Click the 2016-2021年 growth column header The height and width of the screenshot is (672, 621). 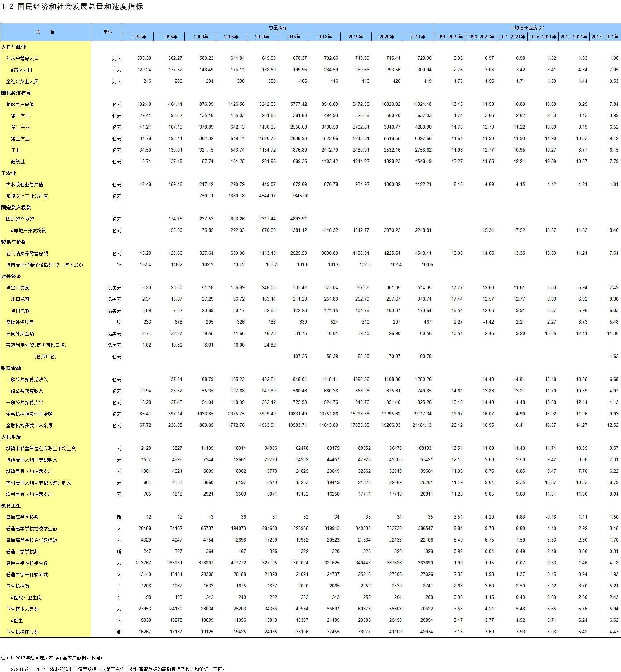(x=605, y=37)
